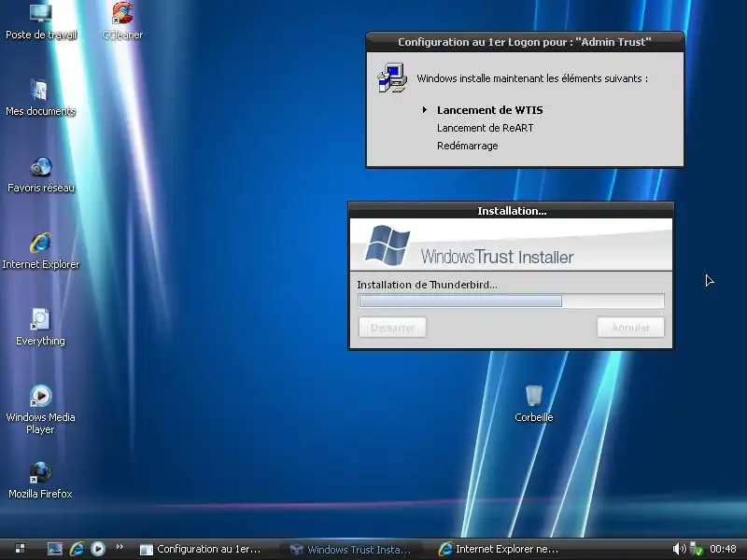This screenshot has height=560, width=747.
Task: Click the computer setup icon in configuration window
Action: (x=392, y=77)
